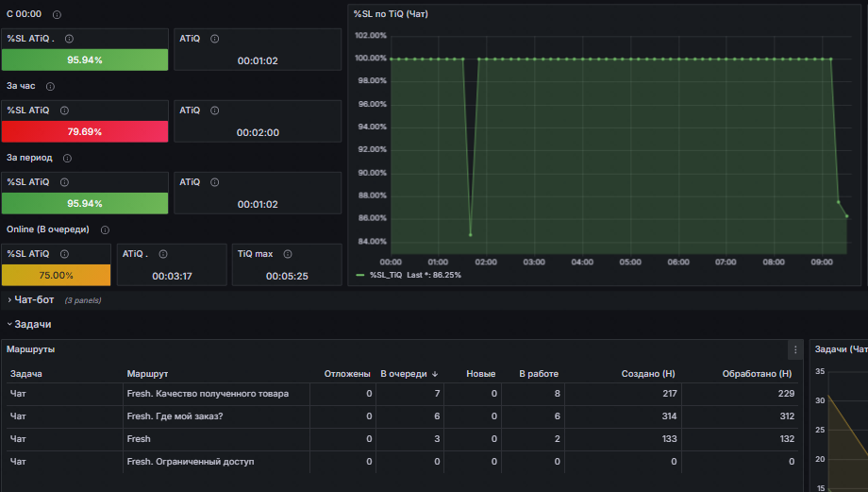Viewport: 868px width, 492px height.
Task: Sort table by 'Маршрут' column header
Action: pyautogui.click(x=147, y=374)
